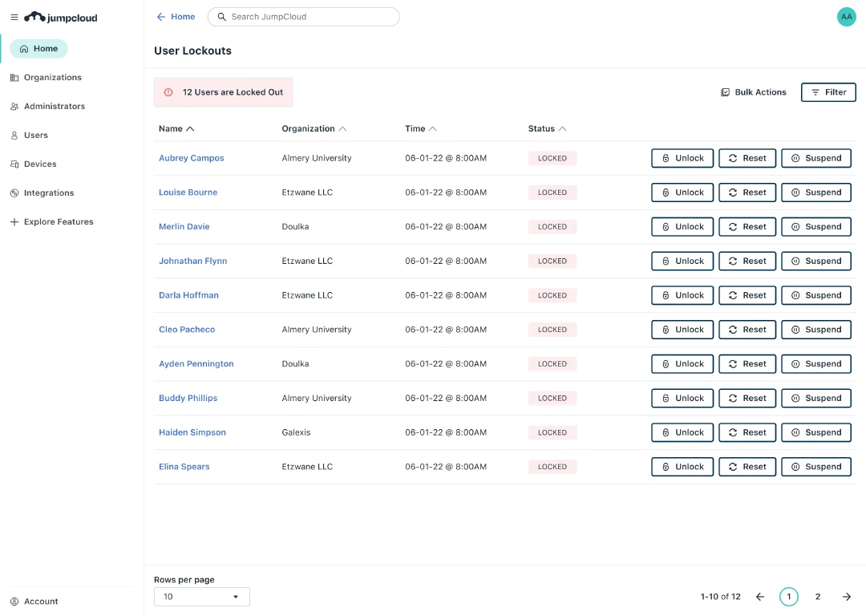
Task: Click the back arrow next to Home
Action: (160, 17)
